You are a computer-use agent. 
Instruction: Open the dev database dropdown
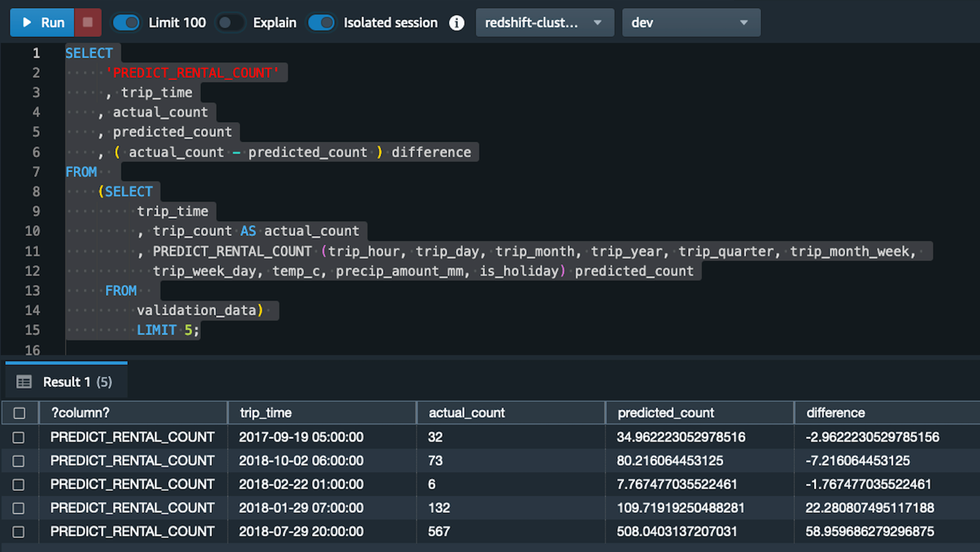(691, 23)
